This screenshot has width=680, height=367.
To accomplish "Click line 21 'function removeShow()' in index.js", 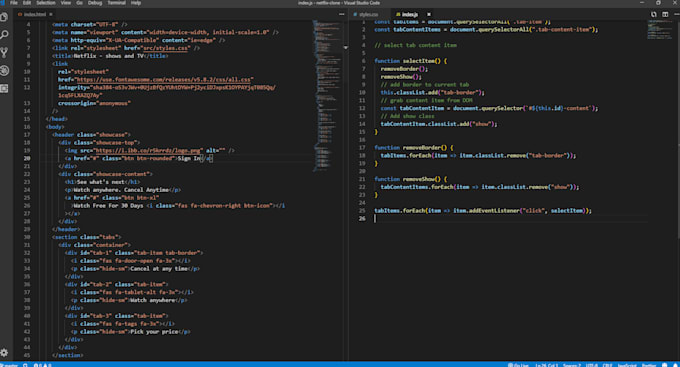I will (411, 179).
